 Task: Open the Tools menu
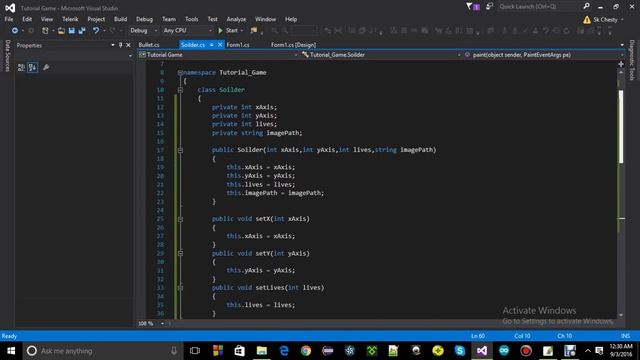(x=191, y=19)
